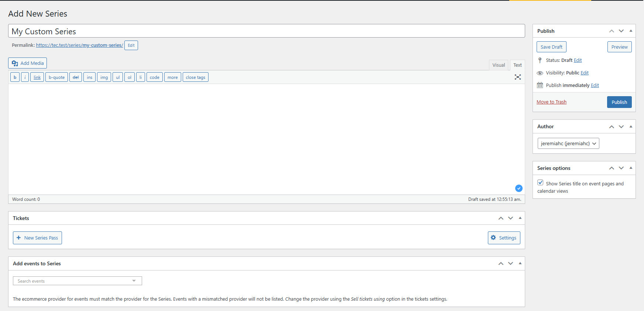This screenshot has width=644, height=311.
Task: Open the author jeremiahc dropdown
Action: click(x=568, y=143)
